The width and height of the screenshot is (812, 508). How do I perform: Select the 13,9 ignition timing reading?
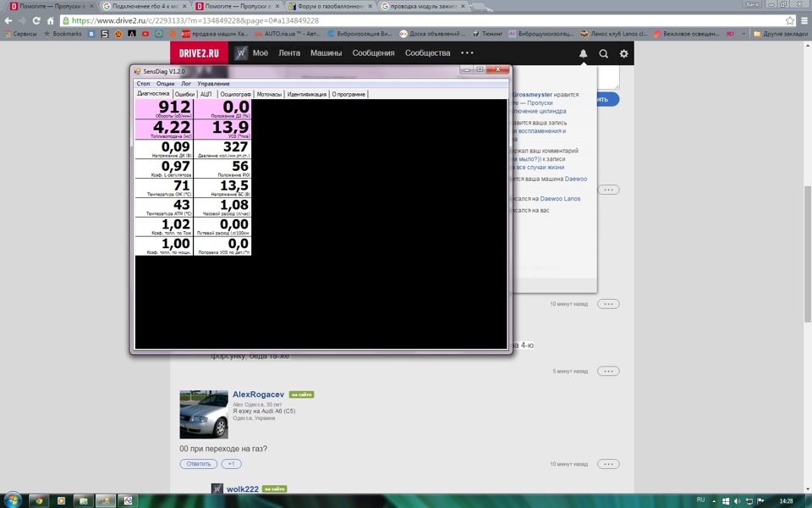(x=222, y=129)
